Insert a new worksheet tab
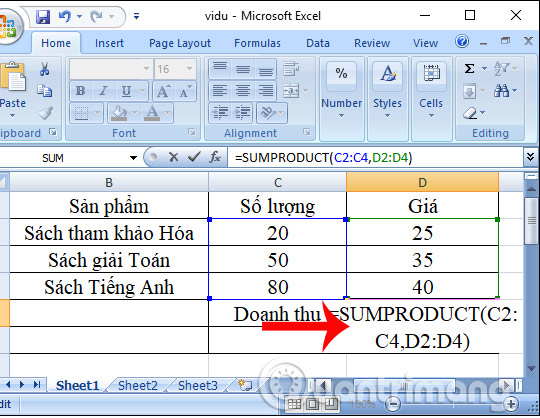 click(x=245, y=385)
